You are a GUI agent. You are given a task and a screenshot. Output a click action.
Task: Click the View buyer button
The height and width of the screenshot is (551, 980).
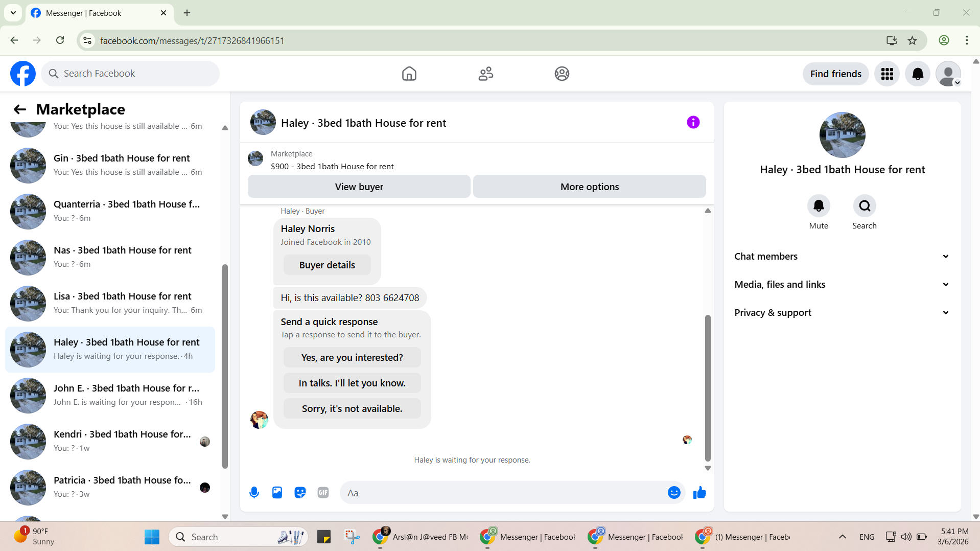(x=359, y=187)
